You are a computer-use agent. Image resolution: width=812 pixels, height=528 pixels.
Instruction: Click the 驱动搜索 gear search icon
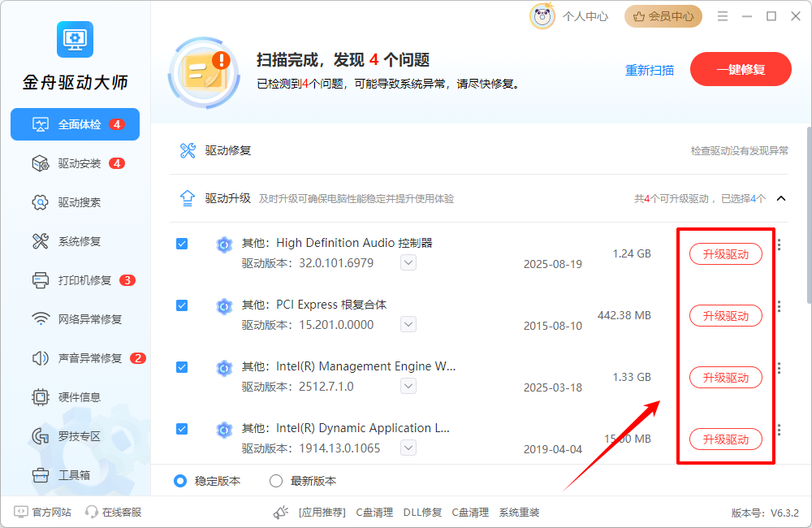coord(41,202)
